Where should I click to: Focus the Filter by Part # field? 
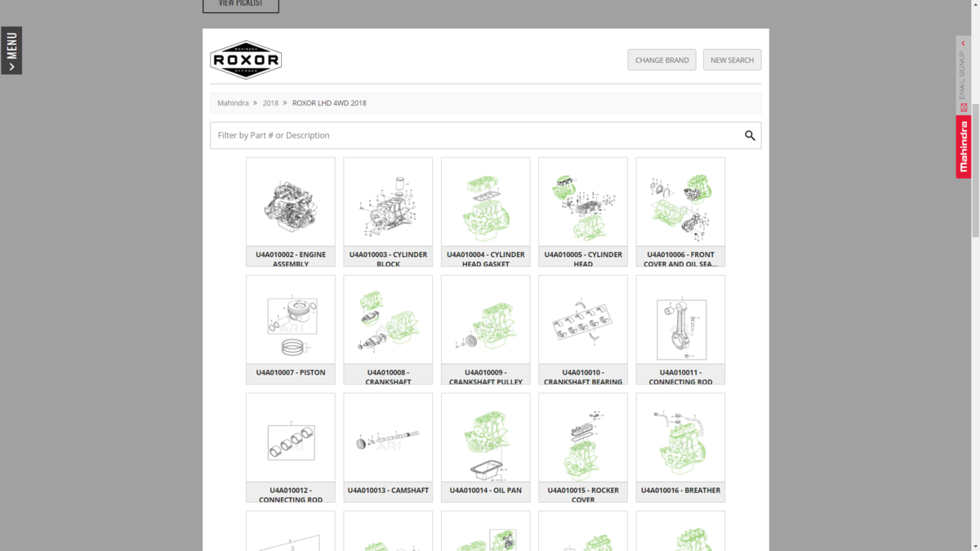click(474, 136)
